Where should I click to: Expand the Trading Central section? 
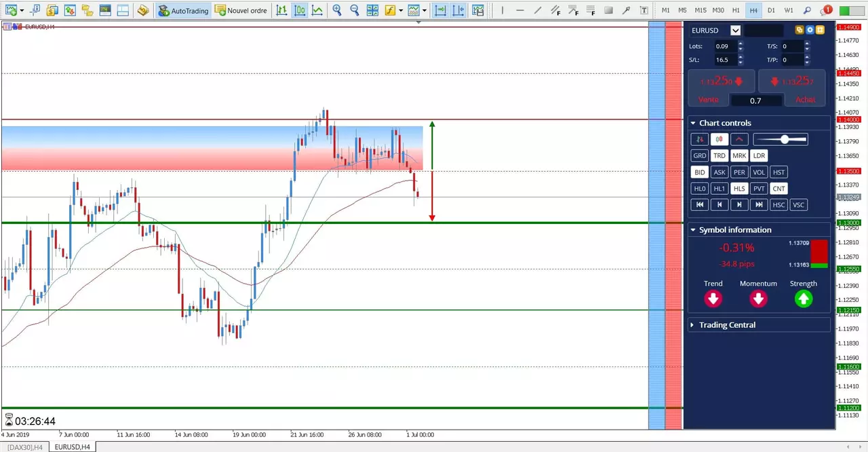[x=693, y=325]
